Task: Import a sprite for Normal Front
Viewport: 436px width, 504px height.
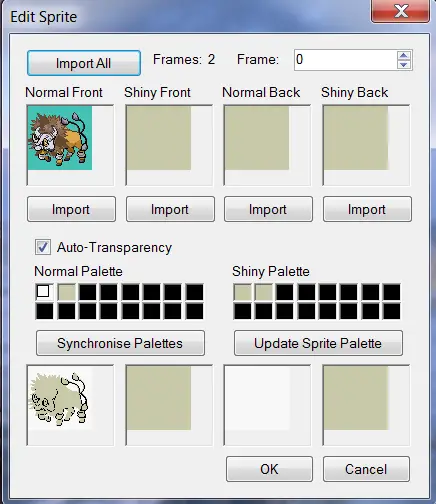Action: coord(71,209)
